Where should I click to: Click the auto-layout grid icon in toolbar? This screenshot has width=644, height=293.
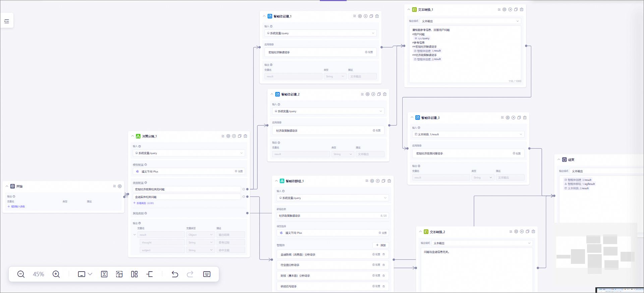click(134, 274)
